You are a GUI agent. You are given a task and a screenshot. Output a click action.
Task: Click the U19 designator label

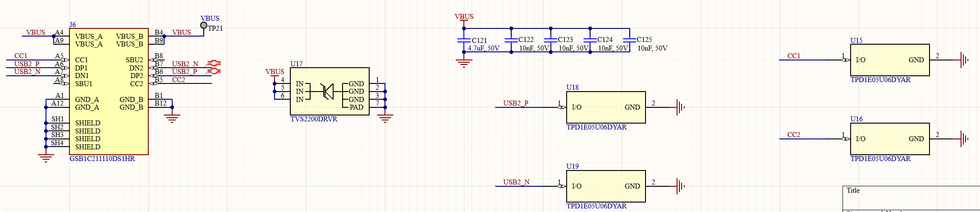(572, 166)
